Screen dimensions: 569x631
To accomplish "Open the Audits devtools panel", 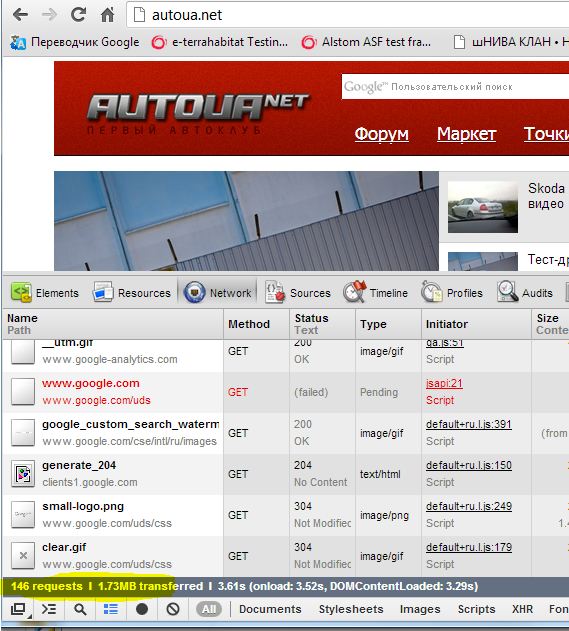I will [525, 293].
